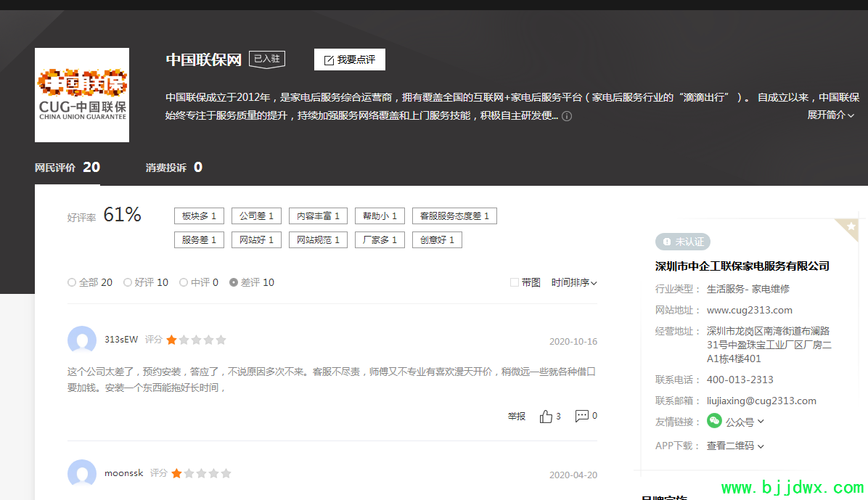Click the username moonssk
The width and height of the screenshot is (868, 500).
[124, 473]
